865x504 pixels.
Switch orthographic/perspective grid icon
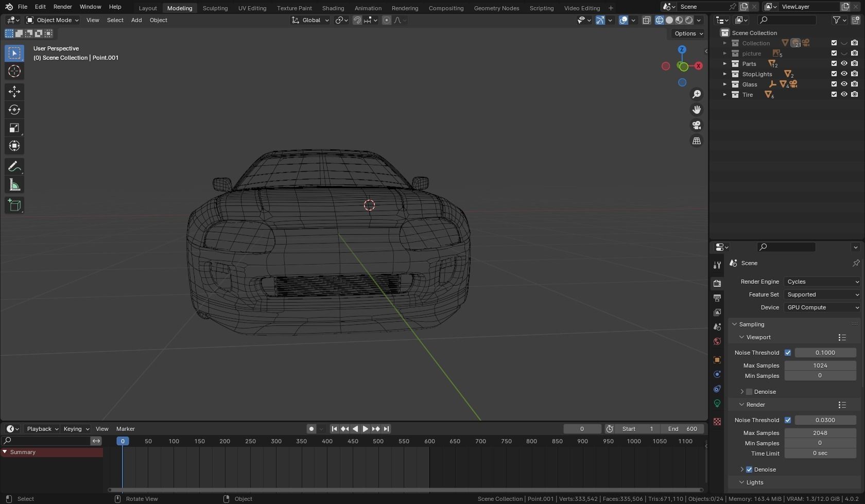[697, 141]
